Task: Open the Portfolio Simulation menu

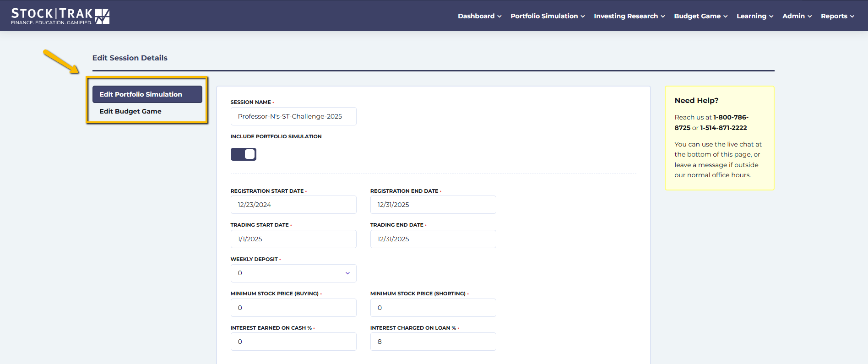Action: 548,16
